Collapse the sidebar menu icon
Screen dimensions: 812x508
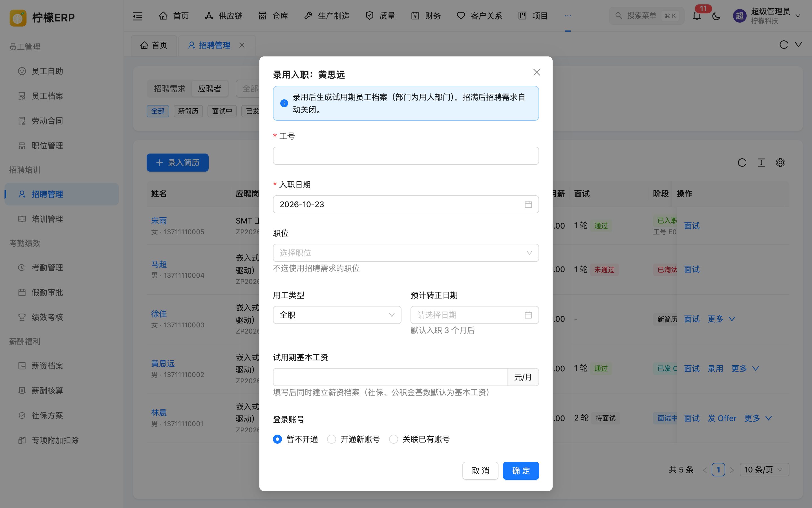coord(138,16)
